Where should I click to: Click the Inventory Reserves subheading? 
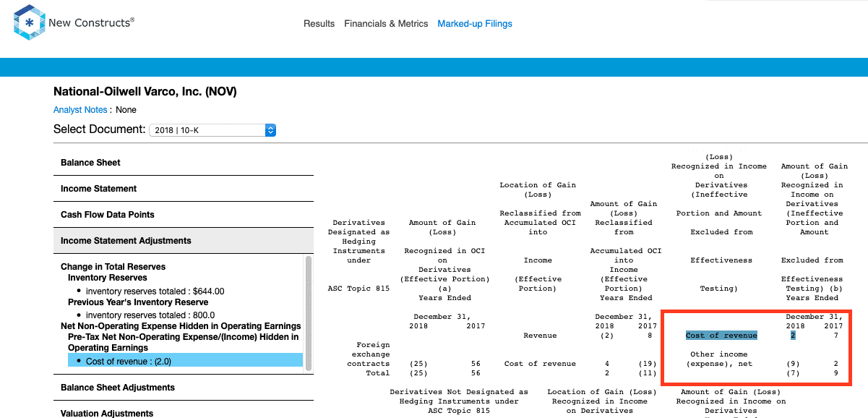108,278
